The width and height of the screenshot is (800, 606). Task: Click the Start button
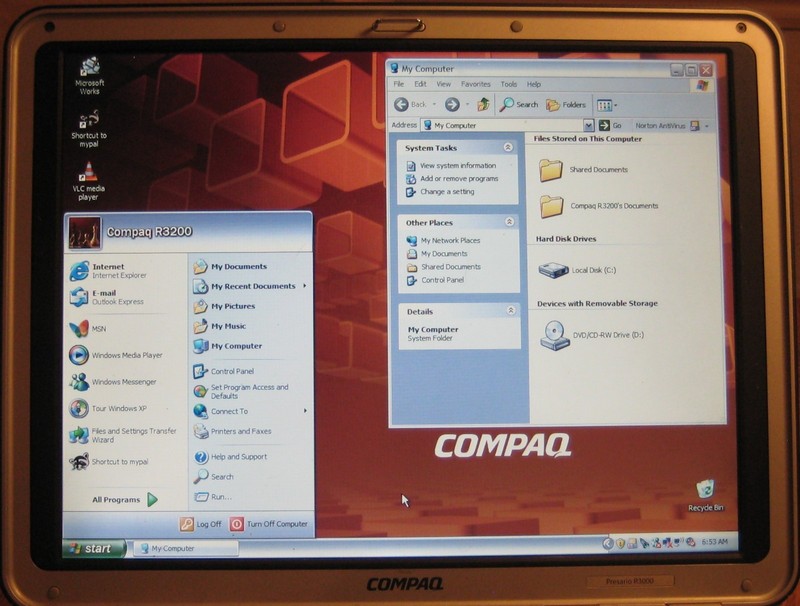[x=94, y=548]
